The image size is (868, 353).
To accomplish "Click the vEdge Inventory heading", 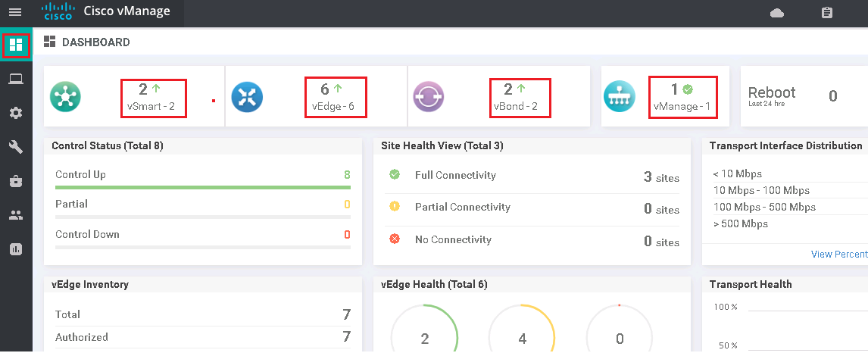I will [90, 284].
